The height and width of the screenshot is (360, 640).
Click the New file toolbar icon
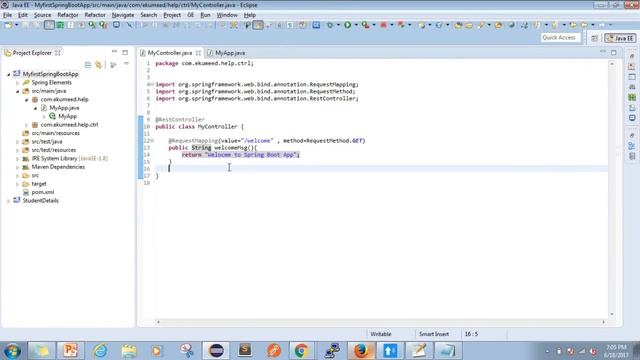(x=8, y=25)
